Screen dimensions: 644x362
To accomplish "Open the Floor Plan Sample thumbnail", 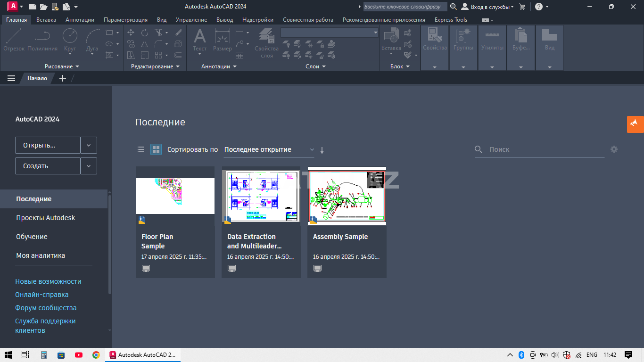I will point(175,196).
